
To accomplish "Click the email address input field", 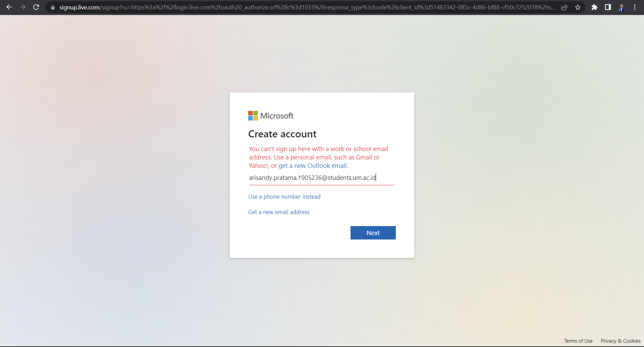I will coord(322,178).
